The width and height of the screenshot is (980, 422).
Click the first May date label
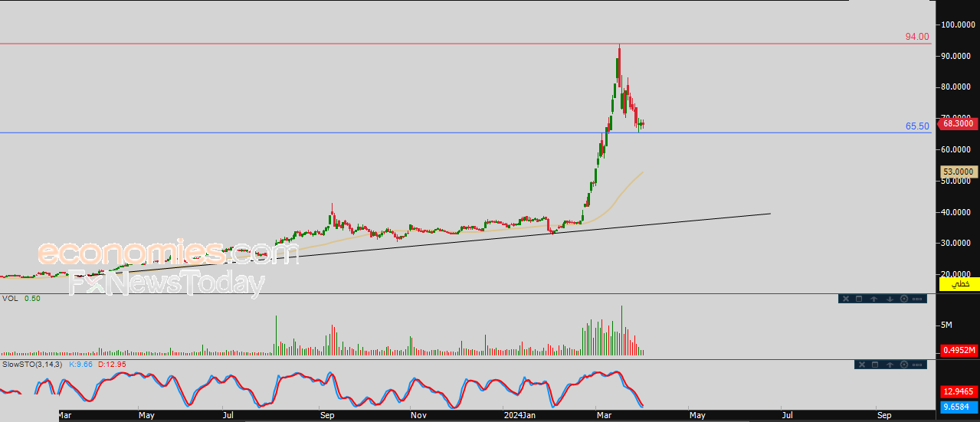click(146, 416)
